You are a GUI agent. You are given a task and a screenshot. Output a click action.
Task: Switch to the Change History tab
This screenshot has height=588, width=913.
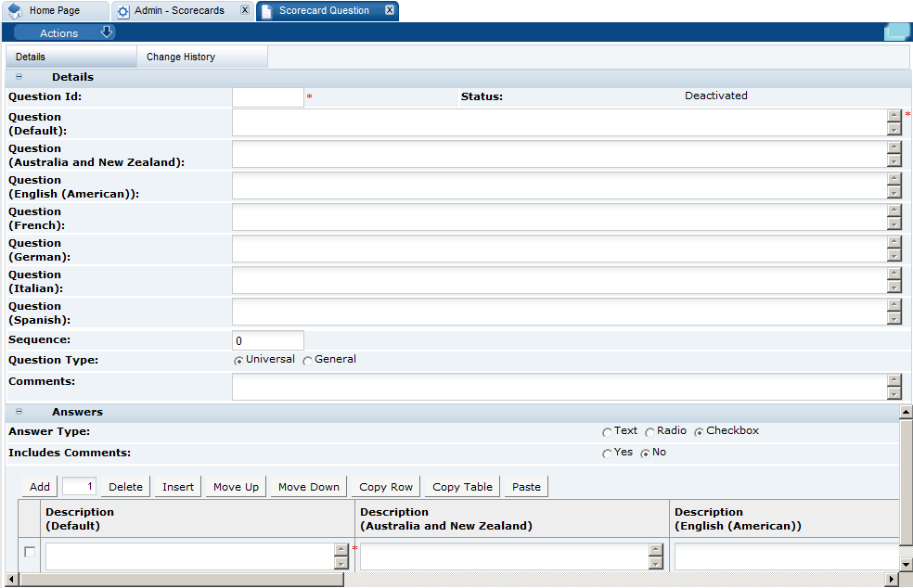click(x=179, y=56)
